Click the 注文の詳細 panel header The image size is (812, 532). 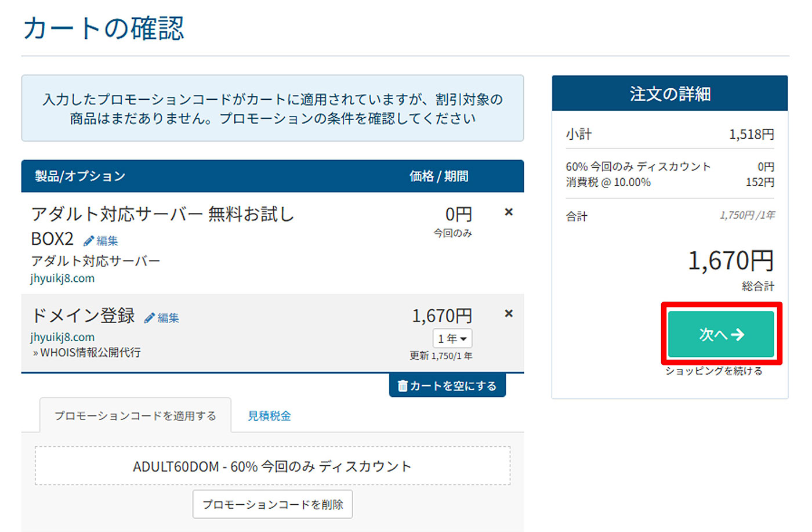pyautogui.click(x=670, y=93)
